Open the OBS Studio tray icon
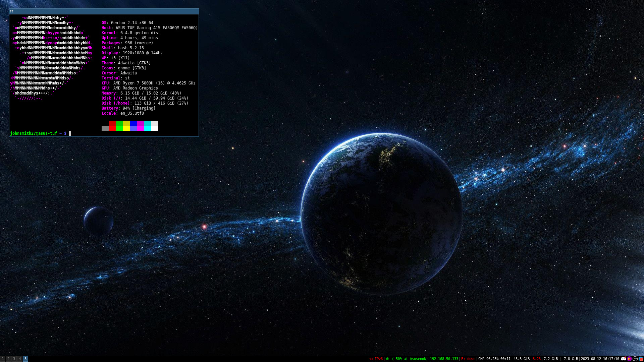 [x=635, y=359]
